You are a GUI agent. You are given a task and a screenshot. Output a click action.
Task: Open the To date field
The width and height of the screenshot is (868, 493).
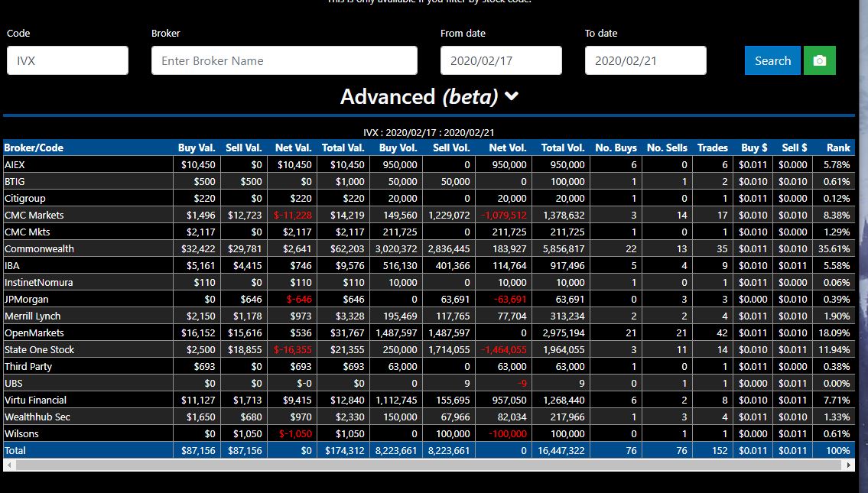(x=645, y=60)
